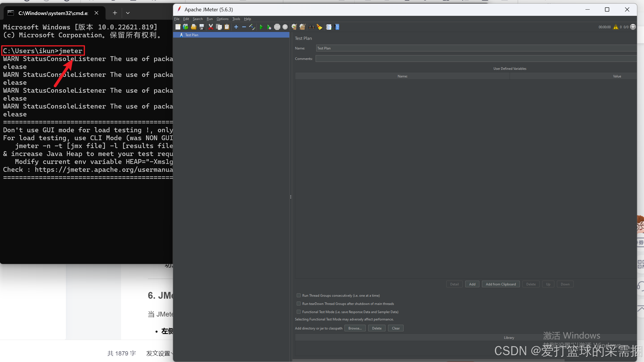Click Start no pauses icon
This screenshot has width=644, height=362.
[269, 27]
